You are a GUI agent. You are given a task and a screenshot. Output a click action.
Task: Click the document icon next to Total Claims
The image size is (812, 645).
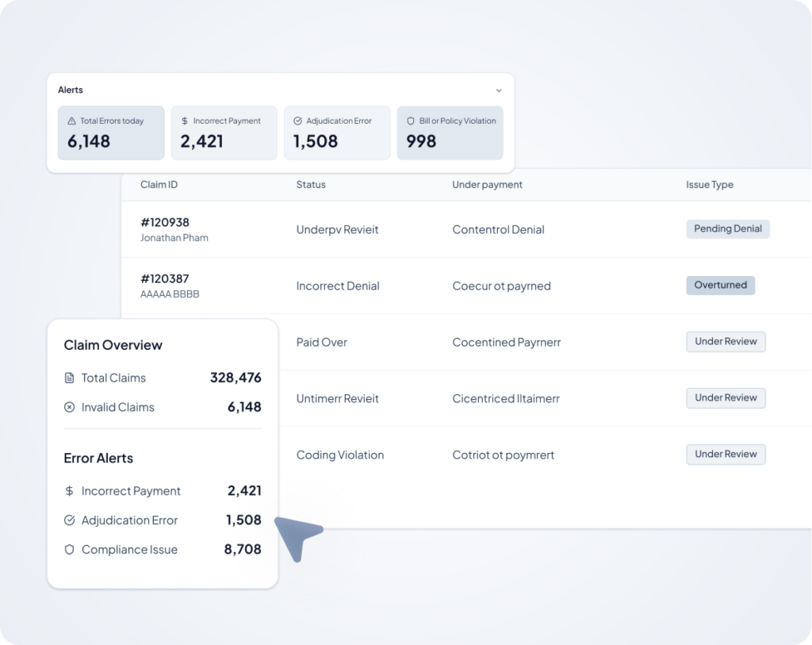click(x=69, y=378)
